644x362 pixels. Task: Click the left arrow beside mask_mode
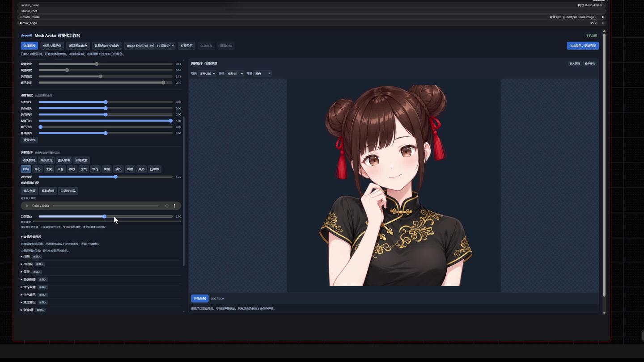(20, 17)
